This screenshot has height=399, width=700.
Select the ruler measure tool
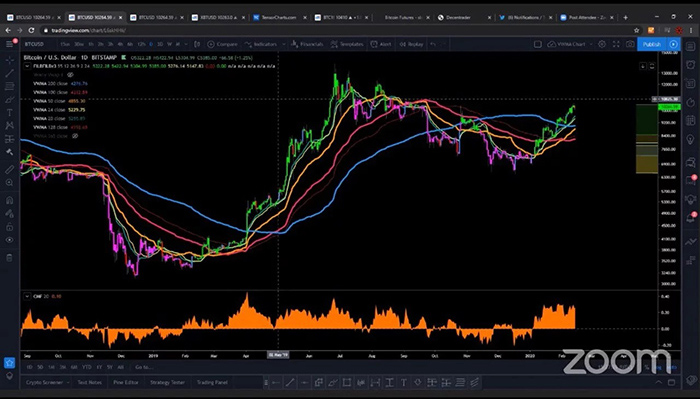point(9,170)
